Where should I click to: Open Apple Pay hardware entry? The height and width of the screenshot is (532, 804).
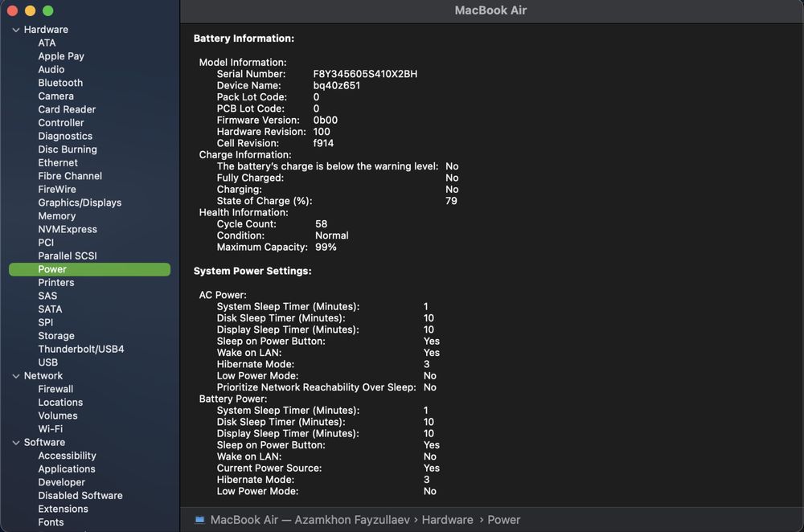coord(61,56)
